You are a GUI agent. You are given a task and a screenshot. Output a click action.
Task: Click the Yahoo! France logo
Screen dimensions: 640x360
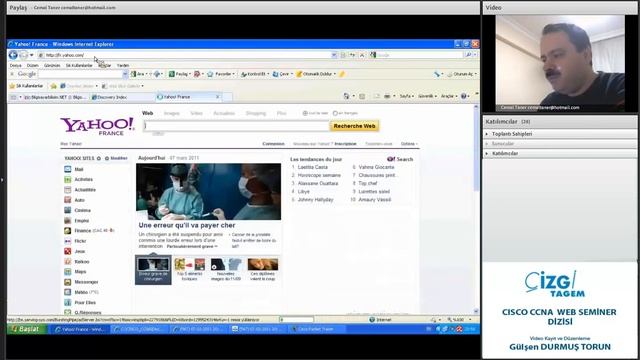tap(97, 126)
